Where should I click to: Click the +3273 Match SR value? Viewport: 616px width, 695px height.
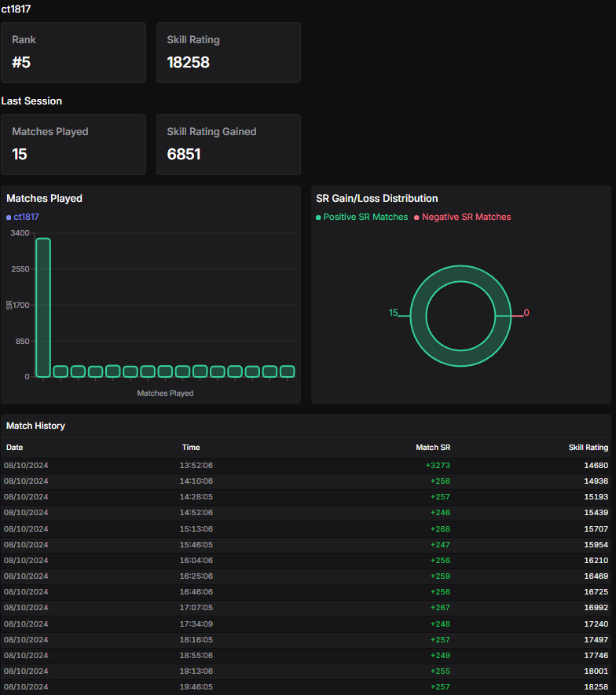[x=438, y=466]
